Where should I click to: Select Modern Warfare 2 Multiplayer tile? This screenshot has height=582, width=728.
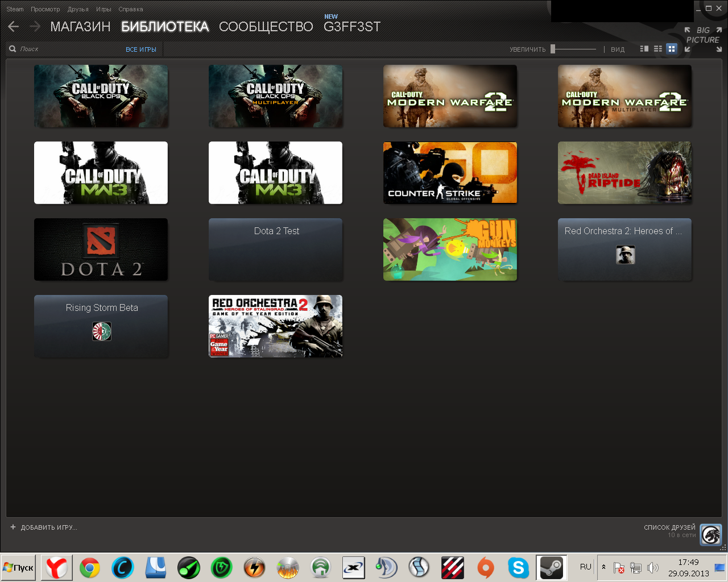tap(624, 96)
